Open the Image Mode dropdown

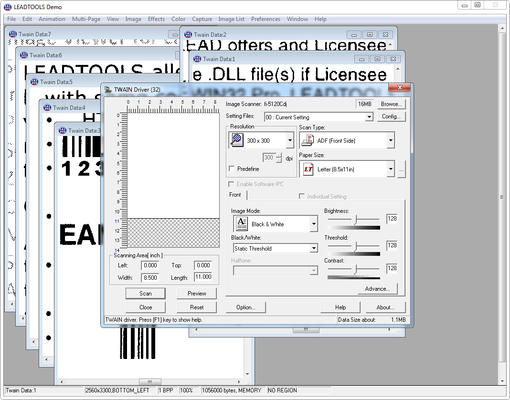point(313,224)
